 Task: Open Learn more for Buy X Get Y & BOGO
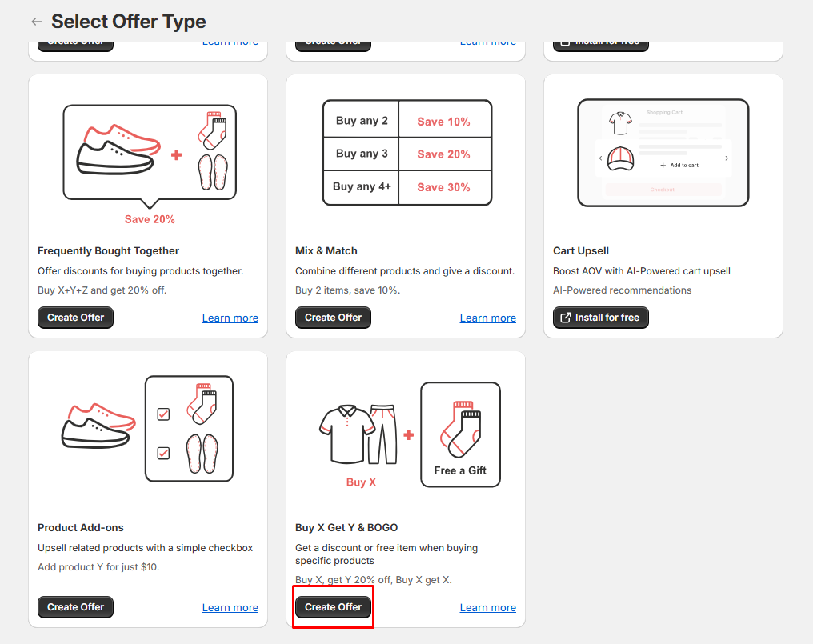pos(487,608)
